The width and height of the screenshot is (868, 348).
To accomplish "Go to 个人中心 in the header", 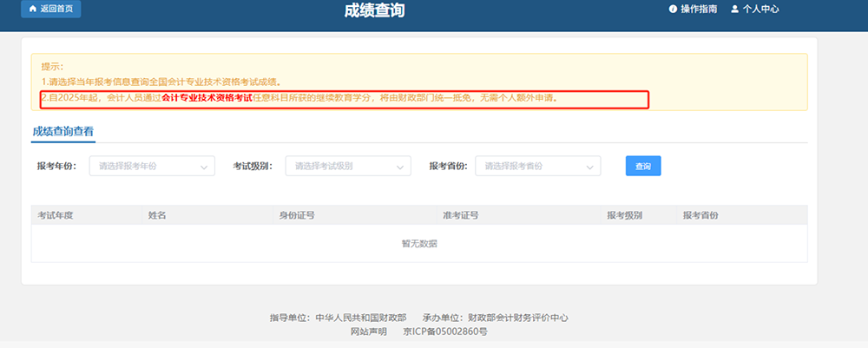I will point(760,10).
